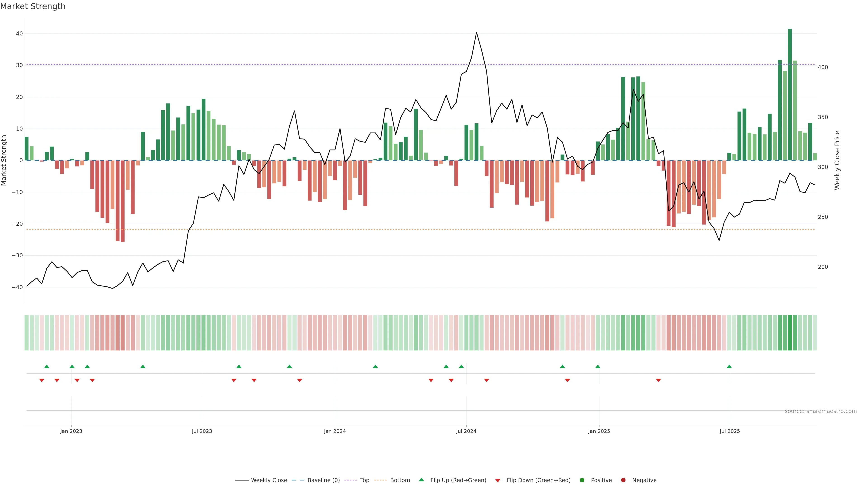This screenshot has width=868, height=488.
Task: Click the Jul 2025 x-axis label
Action: [729, 431]
